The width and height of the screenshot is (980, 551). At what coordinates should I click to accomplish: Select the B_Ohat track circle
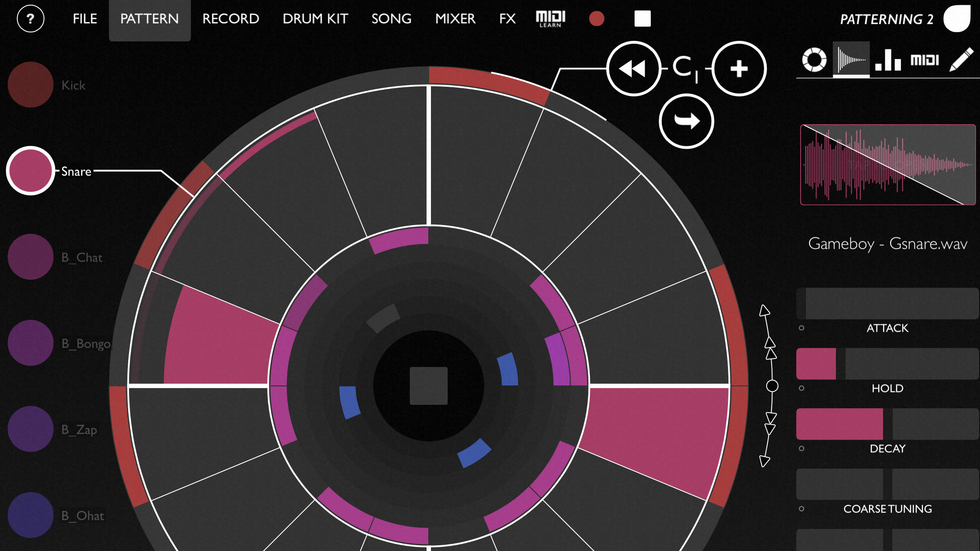coord(30,515)
